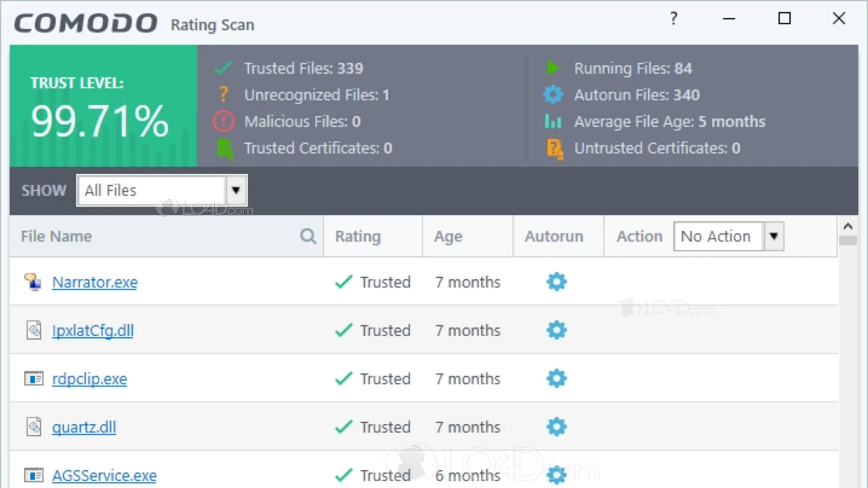Open the quartz.dll link

point(84,428)
